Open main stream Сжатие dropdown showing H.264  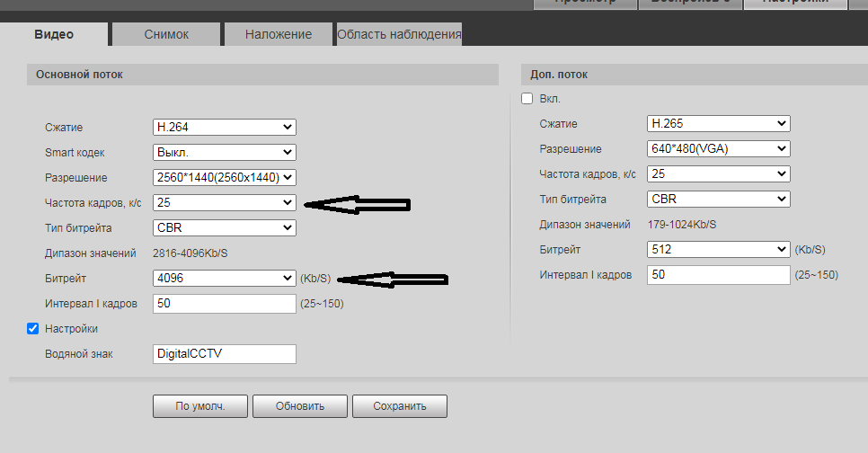click(224, 128)
